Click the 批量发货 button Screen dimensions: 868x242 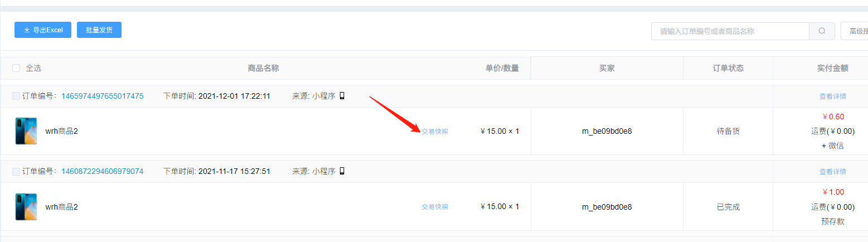point(99,30)
